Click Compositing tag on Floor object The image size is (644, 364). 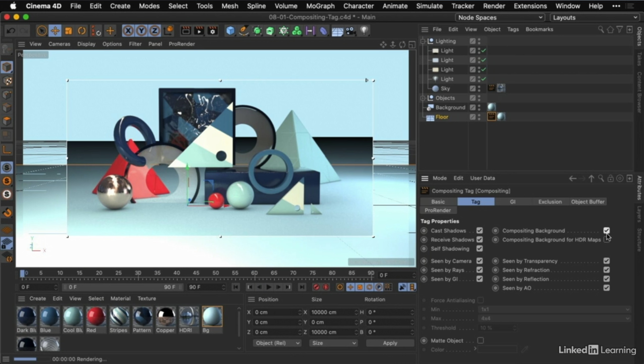point(491,117)
